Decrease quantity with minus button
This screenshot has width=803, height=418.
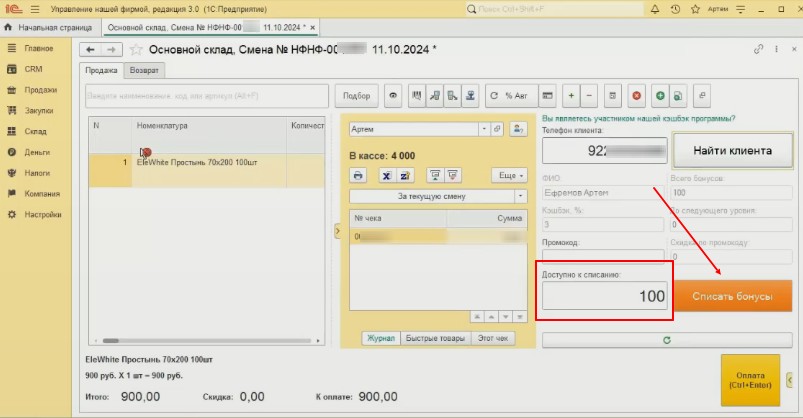[x=589, y=96]
